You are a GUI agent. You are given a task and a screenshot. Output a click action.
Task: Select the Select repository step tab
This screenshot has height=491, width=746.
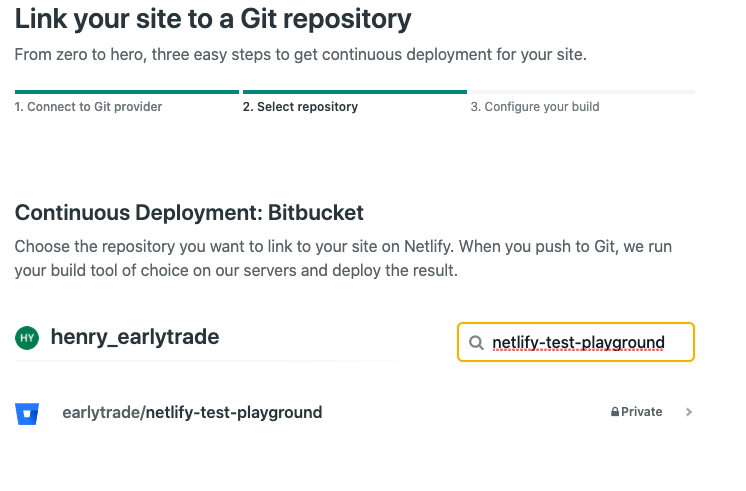click(300, 107)
